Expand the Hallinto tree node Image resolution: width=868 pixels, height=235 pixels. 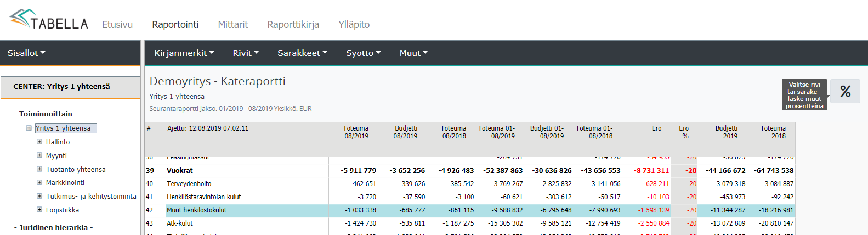(x=39, y=142)
